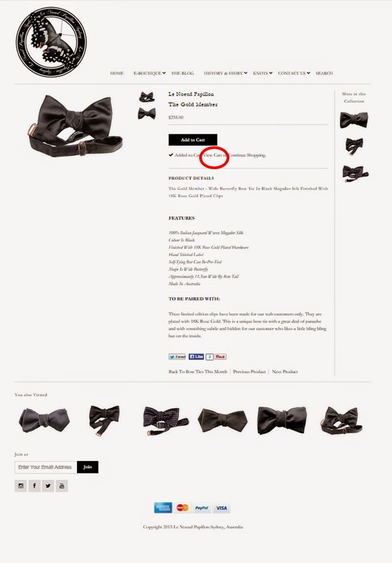Open the Twitter social icon
The image size is (392, 563).
[x=48, y=486]
